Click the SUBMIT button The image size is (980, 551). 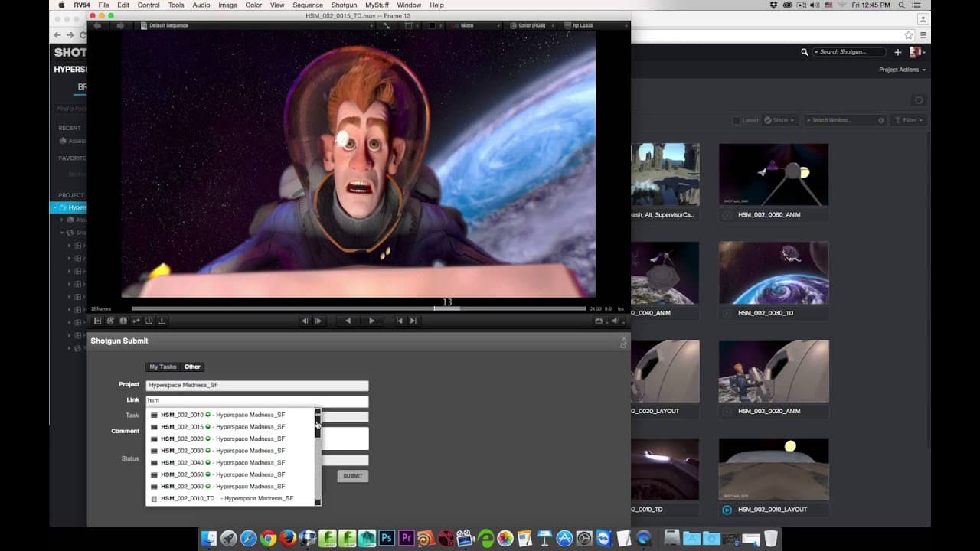[x=353, y=476]
